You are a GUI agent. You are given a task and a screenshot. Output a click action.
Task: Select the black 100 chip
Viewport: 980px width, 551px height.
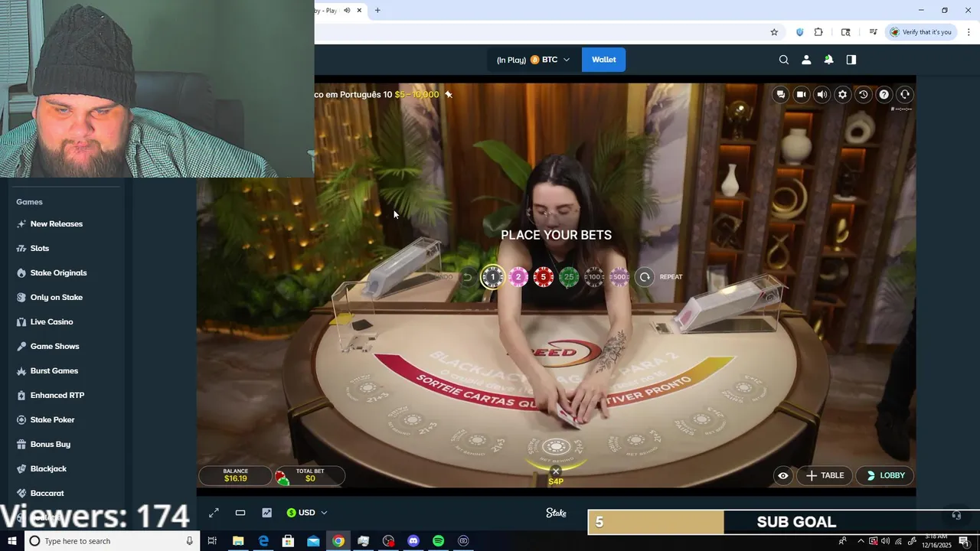[594, 277]
